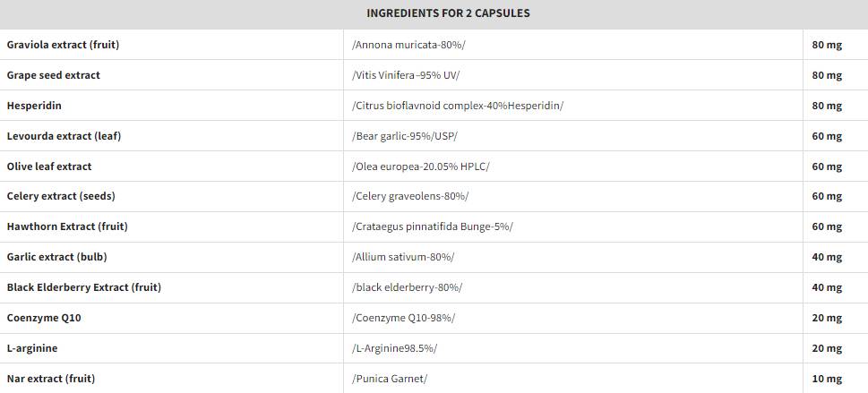The width and height of the screenshot is (868, 393).
Task: Click the 10 mg amount for Nar extract
Action: click(x=827, y=380)
